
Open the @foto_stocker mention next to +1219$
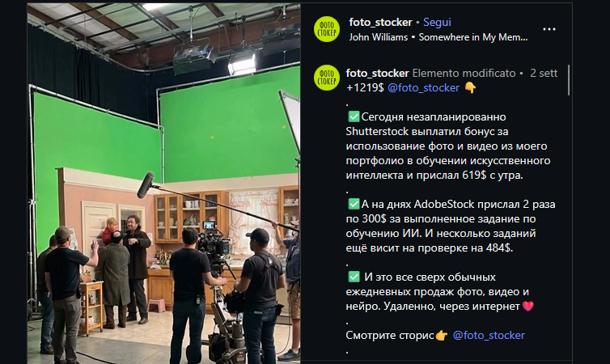click(423, 88)
